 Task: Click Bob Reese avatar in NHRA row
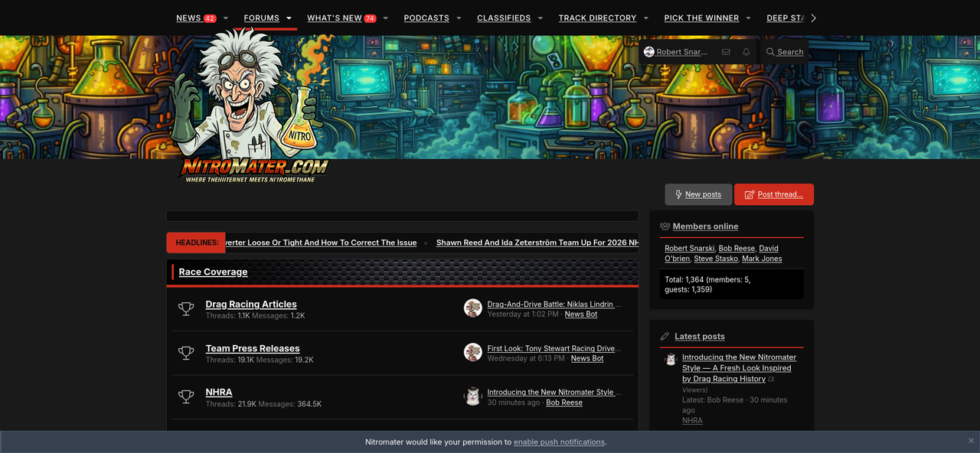(473, 396)
